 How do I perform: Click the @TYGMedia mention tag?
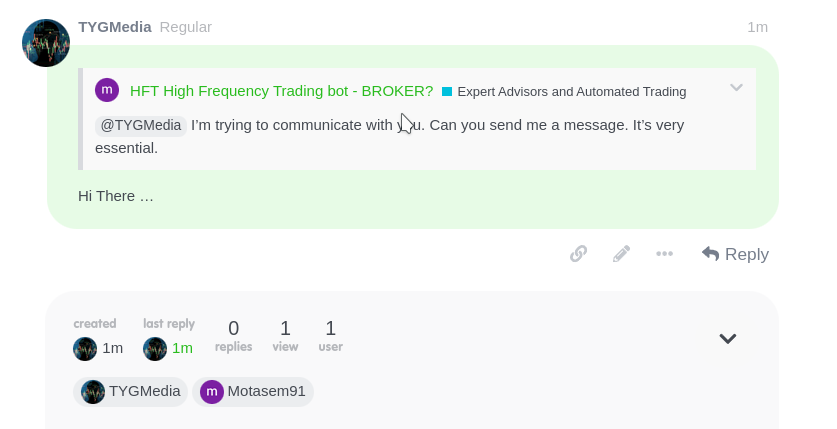(141, 125)
